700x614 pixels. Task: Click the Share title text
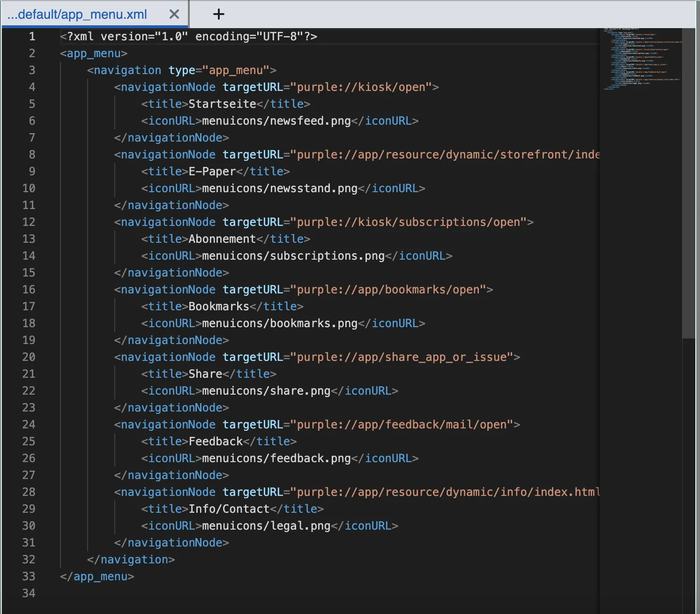[x=206, y=374]
